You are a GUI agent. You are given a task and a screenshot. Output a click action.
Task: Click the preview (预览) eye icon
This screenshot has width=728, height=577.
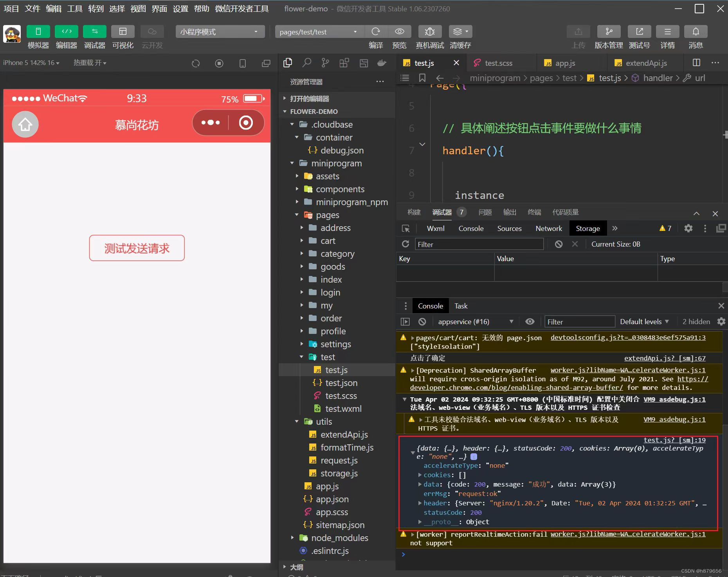(400, 32)
